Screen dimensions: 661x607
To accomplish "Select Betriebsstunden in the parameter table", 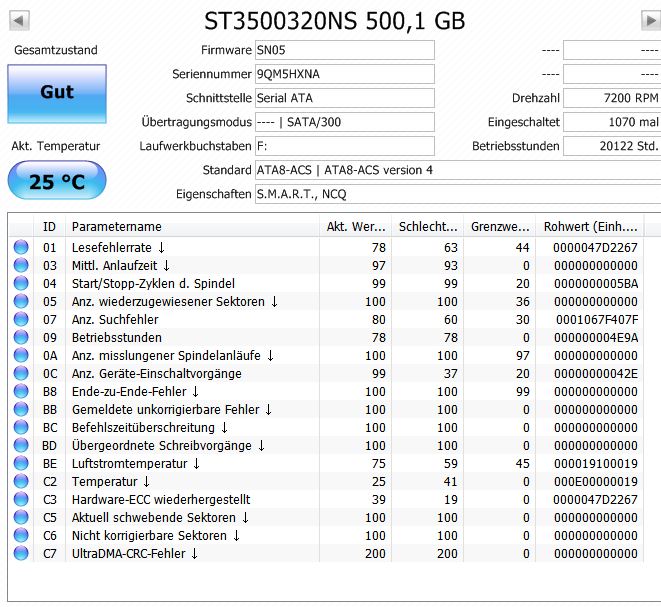I will (x=117, y=338).
